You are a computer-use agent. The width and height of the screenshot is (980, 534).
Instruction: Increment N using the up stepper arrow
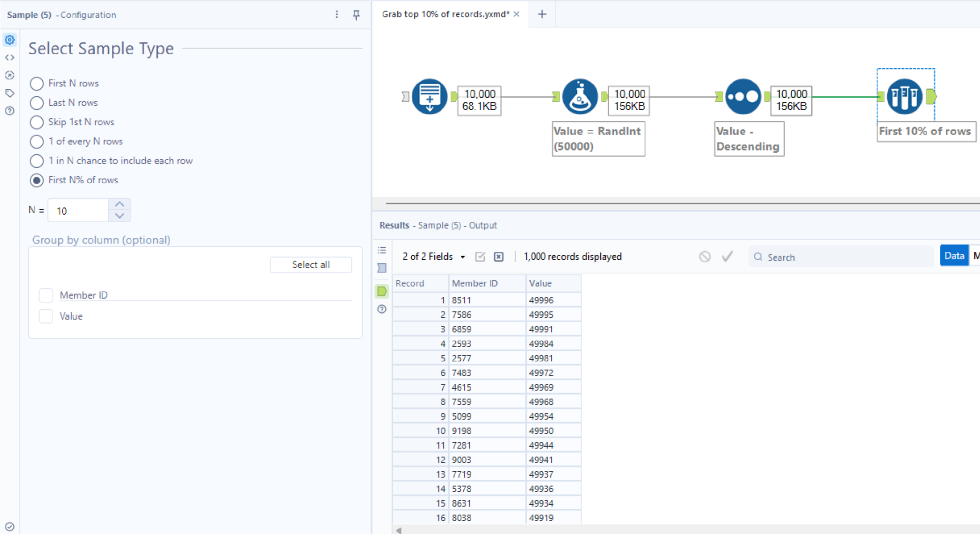[x=120, y=204]
